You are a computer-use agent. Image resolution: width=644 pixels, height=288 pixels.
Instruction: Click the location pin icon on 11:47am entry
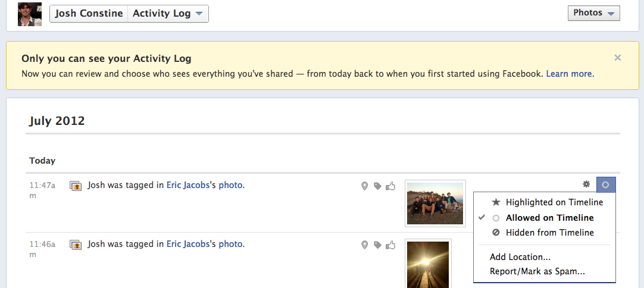365,186
